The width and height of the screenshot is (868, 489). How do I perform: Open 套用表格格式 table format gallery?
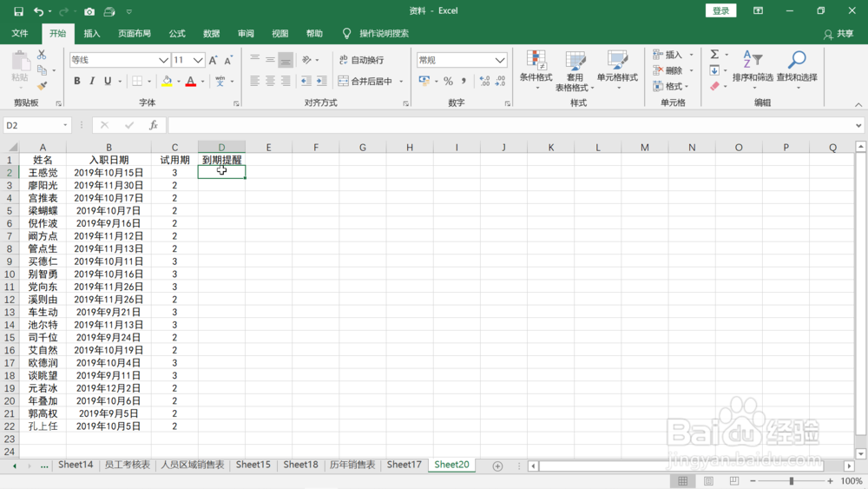pyautogui.click(x=575, y=70)
